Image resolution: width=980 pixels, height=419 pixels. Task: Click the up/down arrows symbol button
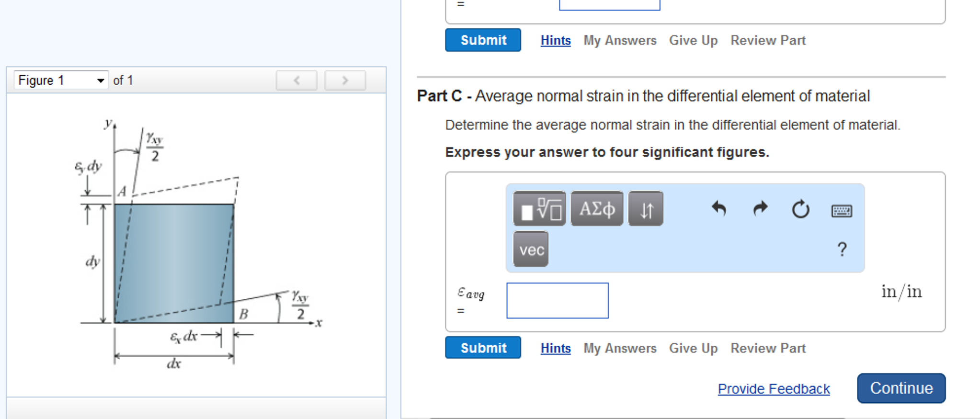[x=645, y=209]
